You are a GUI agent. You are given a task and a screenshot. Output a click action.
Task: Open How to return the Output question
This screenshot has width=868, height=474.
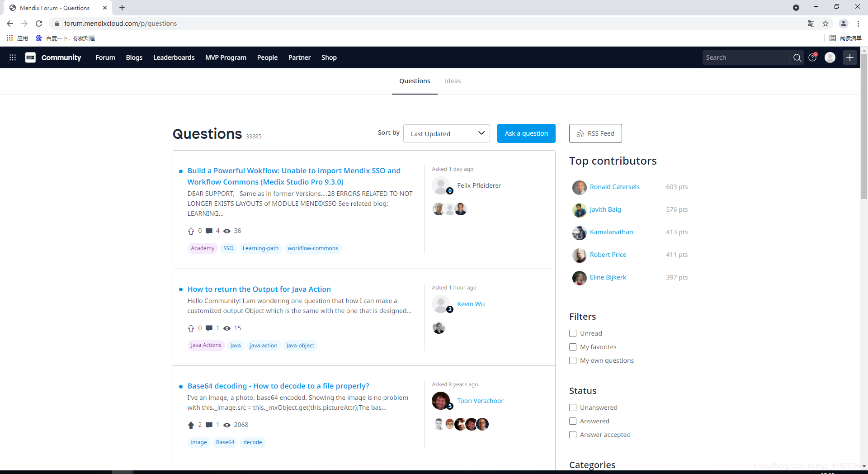pos(259,289)
